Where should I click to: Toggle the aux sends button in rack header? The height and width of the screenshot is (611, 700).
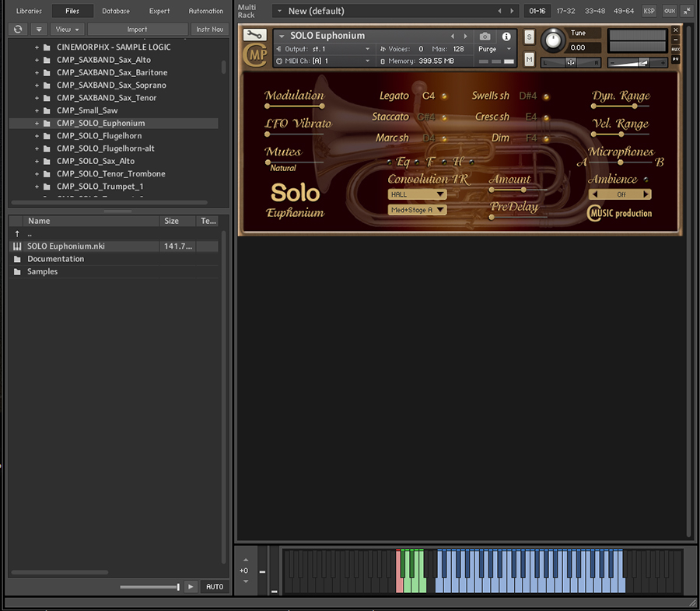(x=669, y=11)
